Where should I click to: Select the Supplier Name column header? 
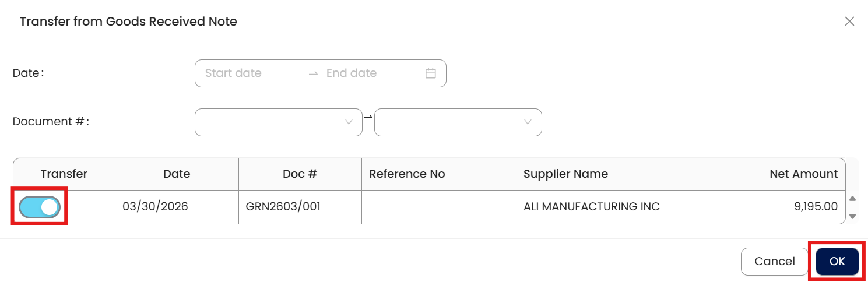[x=619, y=174]
